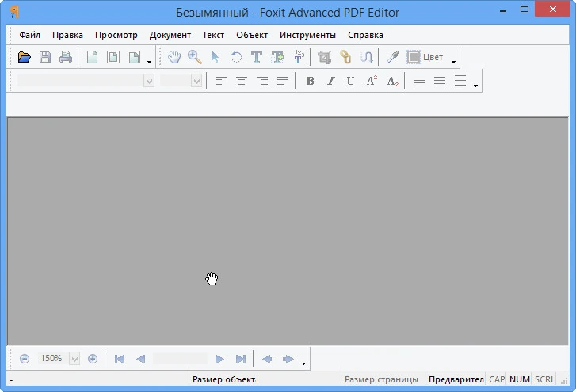Zoom out with the minus button
The image size is (576, 392).
tap(25, 359)
